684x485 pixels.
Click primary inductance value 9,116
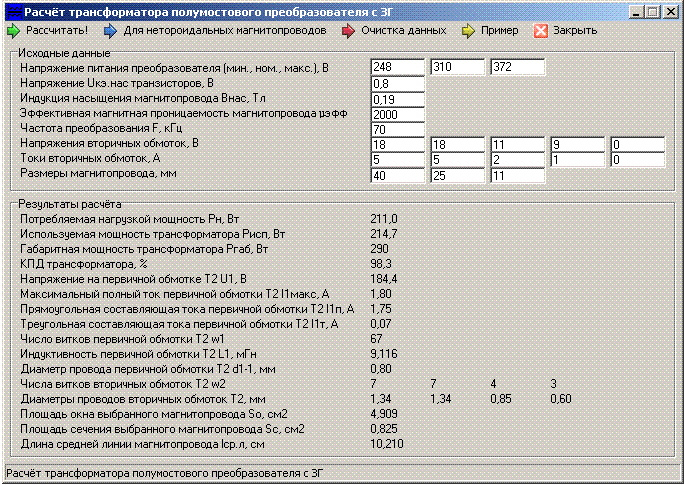point(384,354)
